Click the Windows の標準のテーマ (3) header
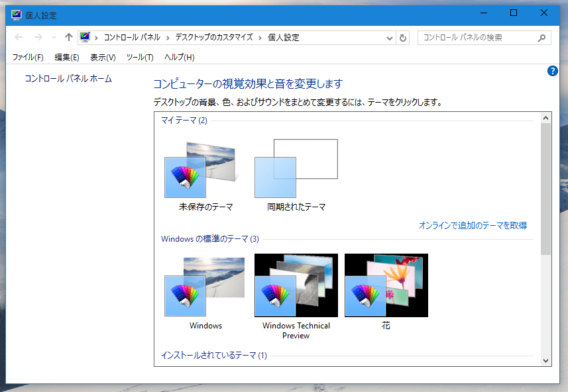Screen dimensions: 568x392 coord(209,239)
